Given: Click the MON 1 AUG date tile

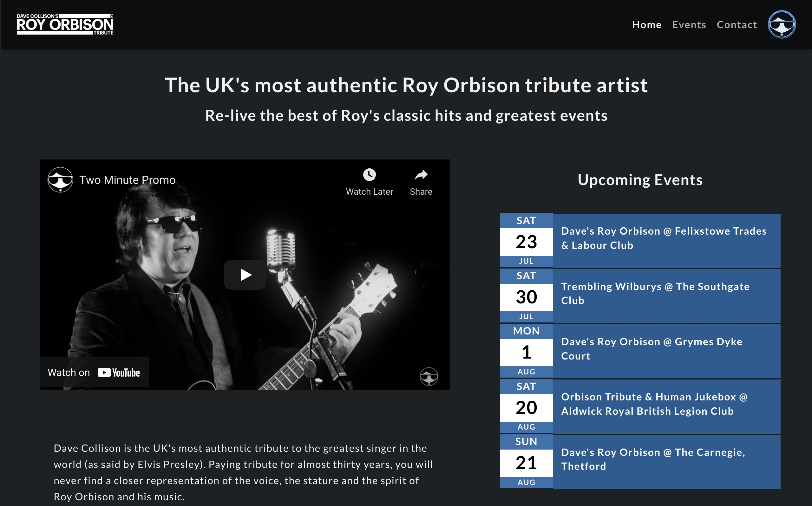Looking at the screenshot, I should pos(526,351).
